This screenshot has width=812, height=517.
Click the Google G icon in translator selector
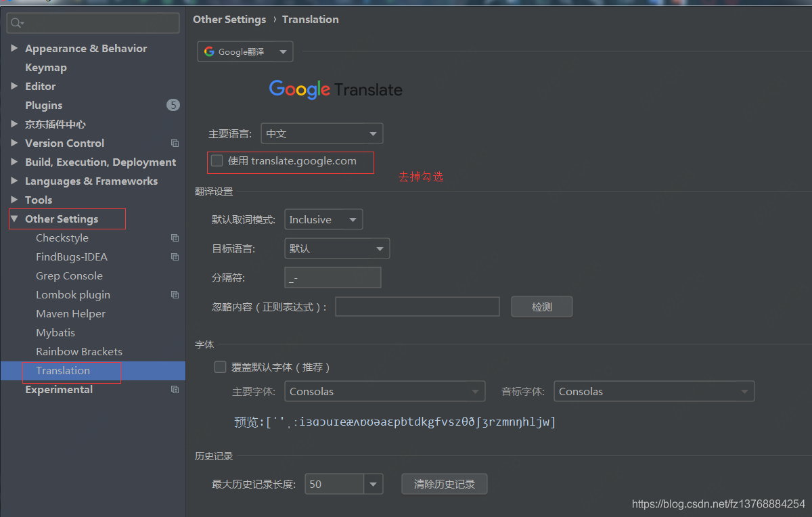(209, 51)
